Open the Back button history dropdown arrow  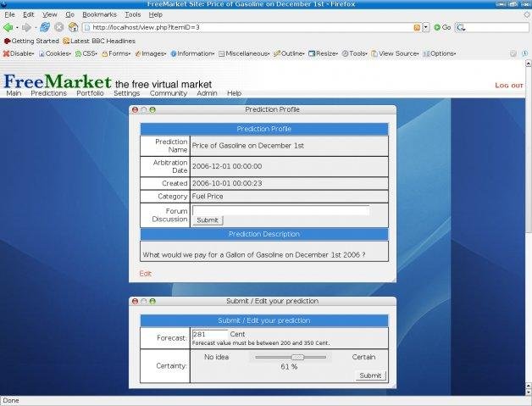coord(17,28)
